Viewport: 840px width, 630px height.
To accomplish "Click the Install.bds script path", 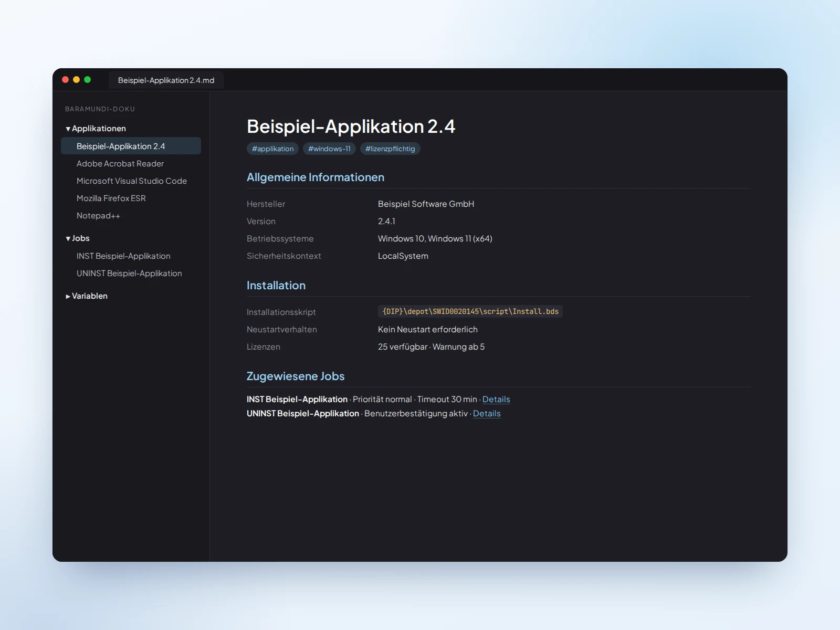I will pyautogui.click(x=470, y=311).
